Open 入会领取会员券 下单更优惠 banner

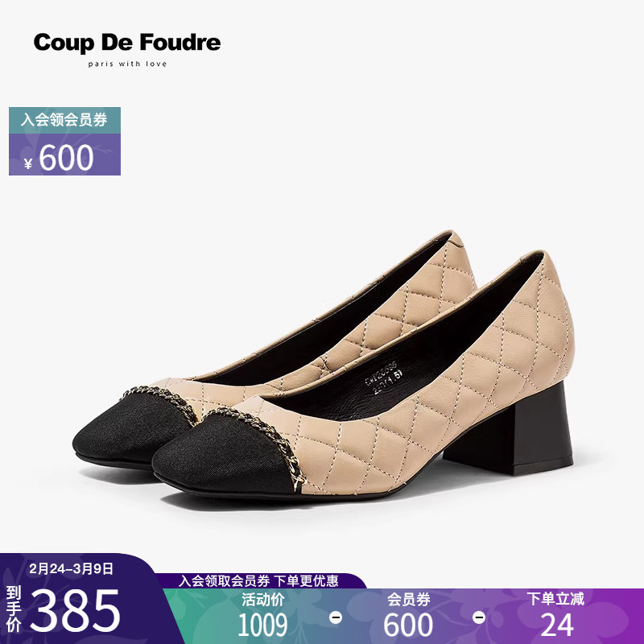258,580
